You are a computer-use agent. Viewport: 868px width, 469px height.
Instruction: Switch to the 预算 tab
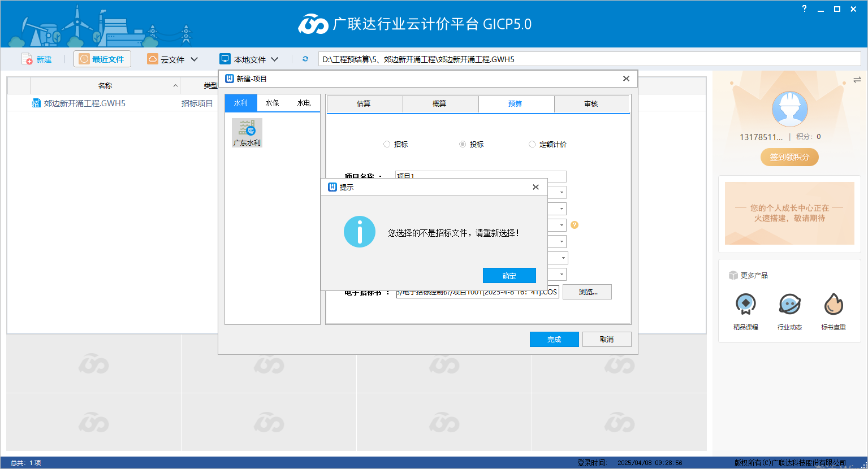(516, 104)
